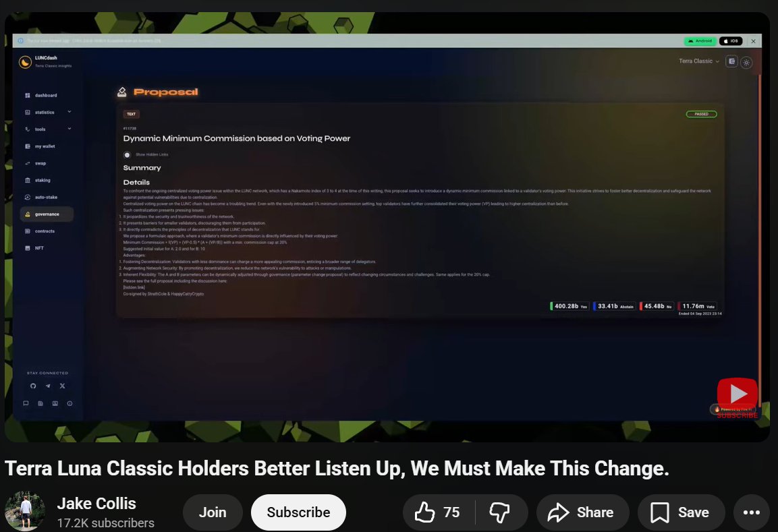778x532 pixels.
Task: Click the Proposal ballot box icon
Action: 121,92
